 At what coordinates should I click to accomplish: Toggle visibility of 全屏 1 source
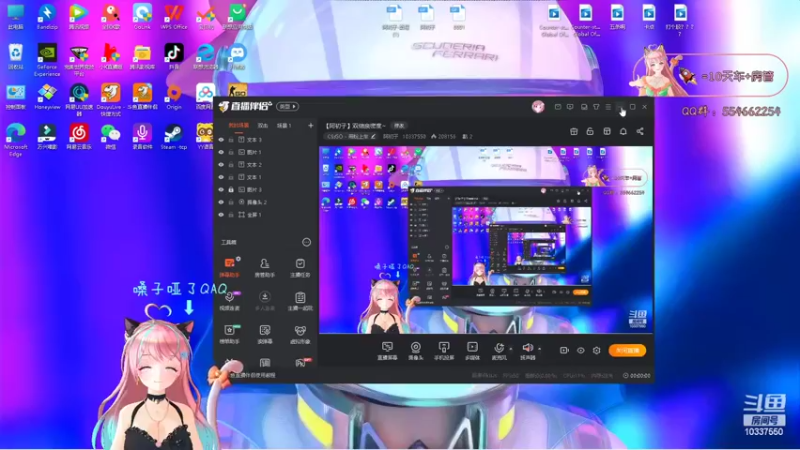pos(221,215)
